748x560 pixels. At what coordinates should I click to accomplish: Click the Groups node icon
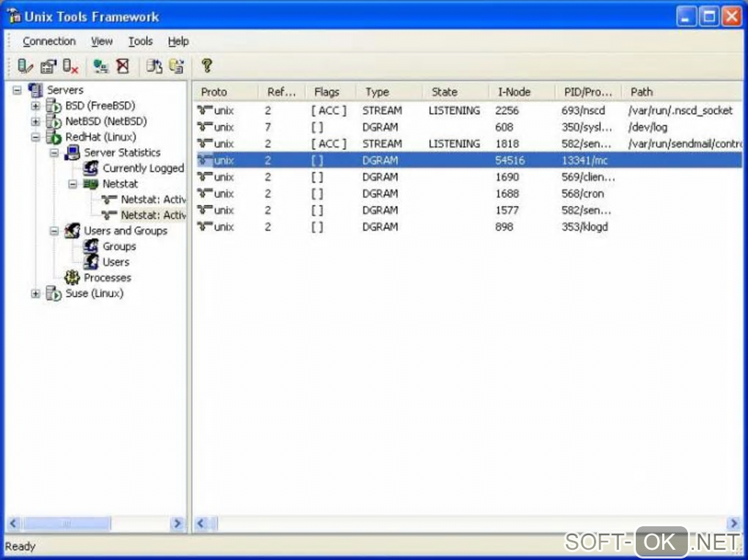[91, 246]
